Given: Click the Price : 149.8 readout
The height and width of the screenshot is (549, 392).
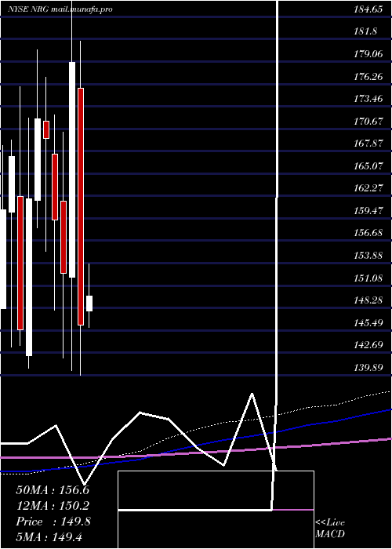Looking at the screenshot, I should pyautogui.click(x=53, y=522).
